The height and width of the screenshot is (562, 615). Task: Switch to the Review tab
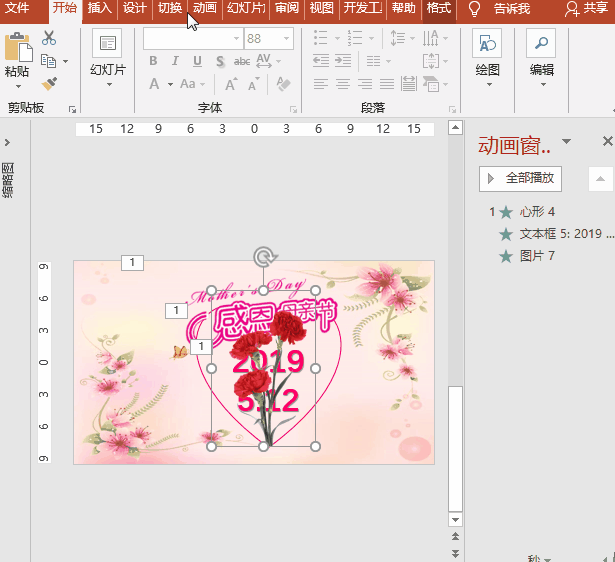tap(287, 8)
